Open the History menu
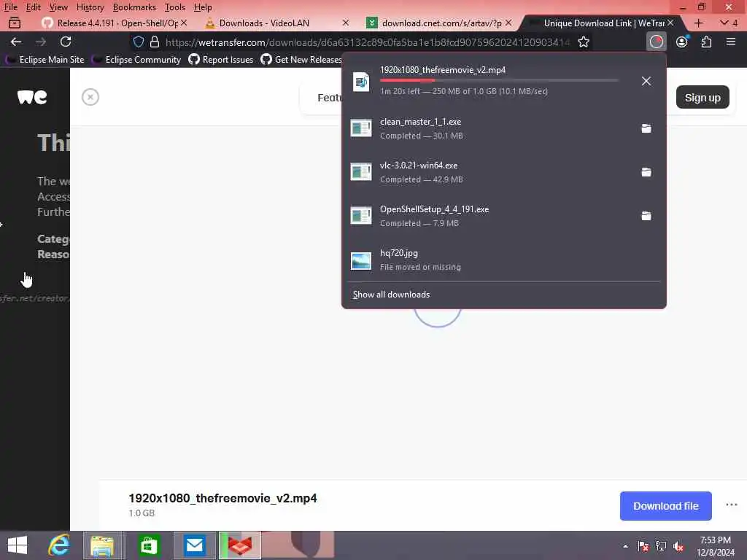 [x=90, y=7]
